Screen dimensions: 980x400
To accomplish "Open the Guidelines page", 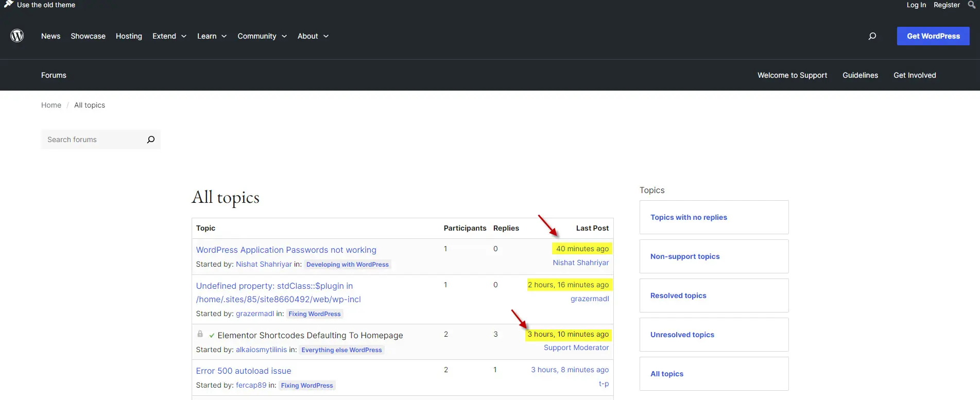I will click(x=860, y=75).
